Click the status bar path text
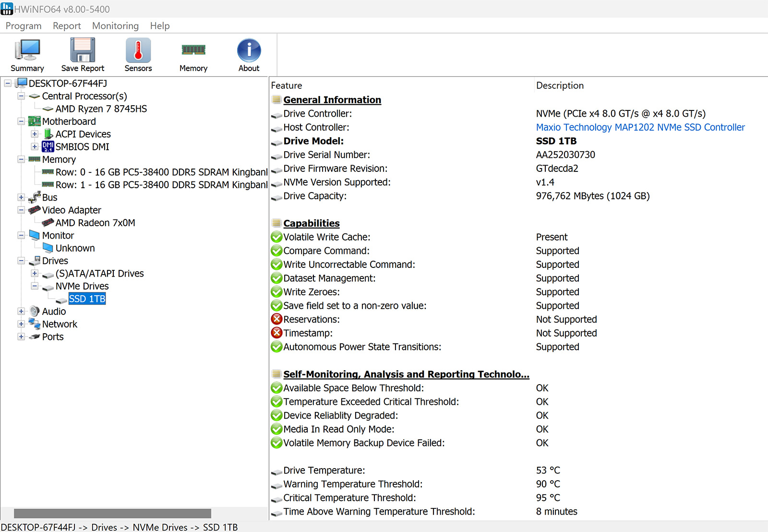 pos(119,527)
